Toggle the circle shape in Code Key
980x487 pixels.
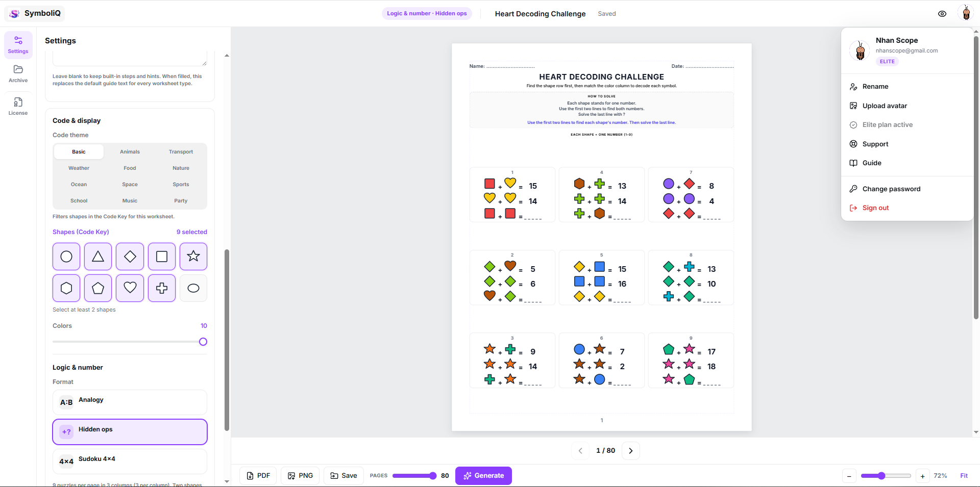click(x=66, y=257)
